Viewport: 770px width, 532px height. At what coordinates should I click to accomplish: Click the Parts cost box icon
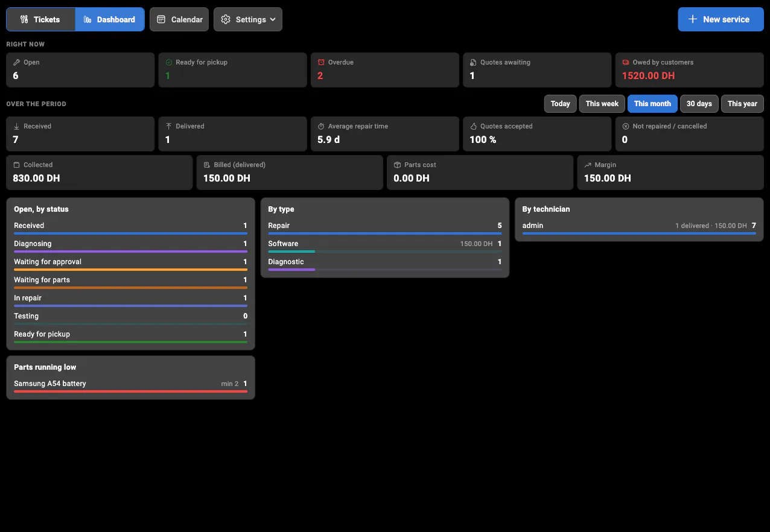[x=397, y=165]
